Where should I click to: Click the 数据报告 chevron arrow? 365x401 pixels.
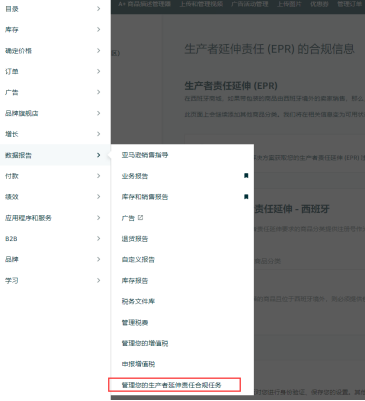click(x=98, y=155)
